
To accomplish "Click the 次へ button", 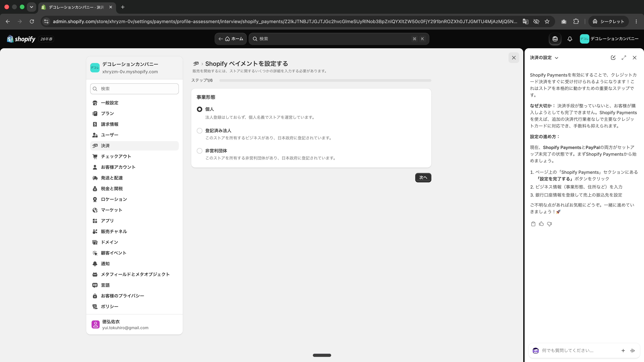I will coord(423,177).
